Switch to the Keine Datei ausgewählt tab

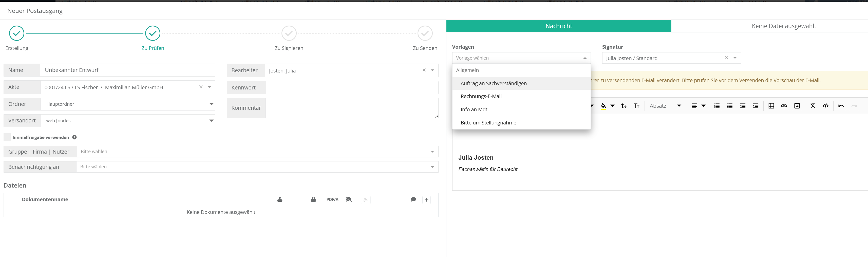pyautogui.click(x=784, y=26)
